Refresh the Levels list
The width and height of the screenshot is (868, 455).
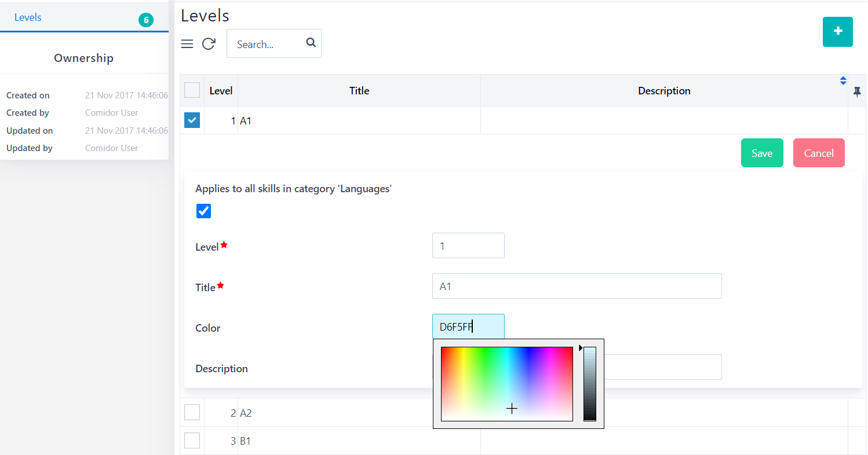click(209, 43)
